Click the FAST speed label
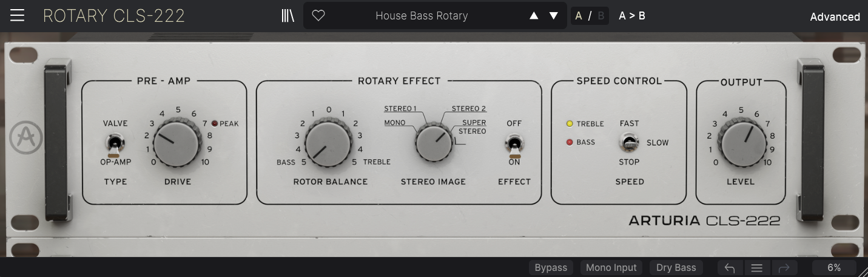 (x=630, y=123)
